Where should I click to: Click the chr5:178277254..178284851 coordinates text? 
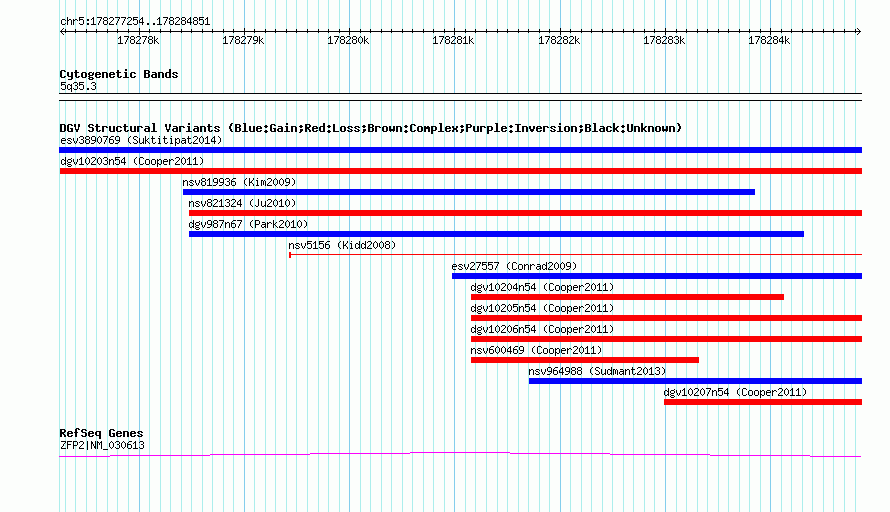[135, 22]
